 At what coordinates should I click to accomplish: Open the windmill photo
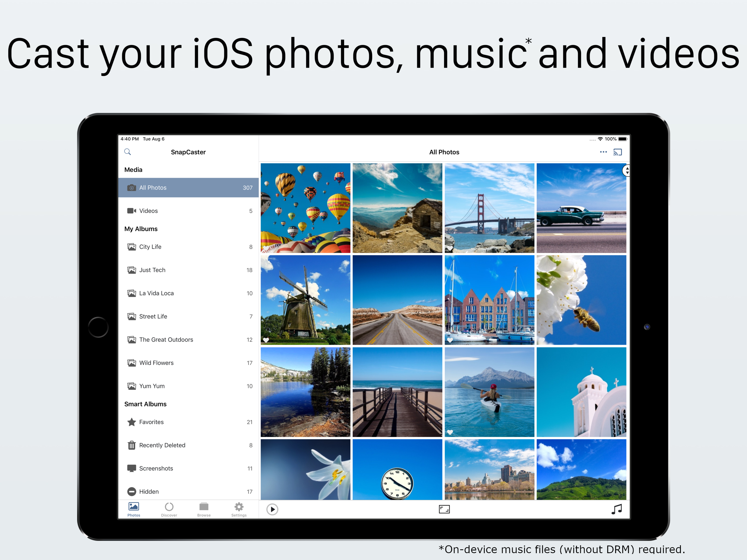point(305,300)
